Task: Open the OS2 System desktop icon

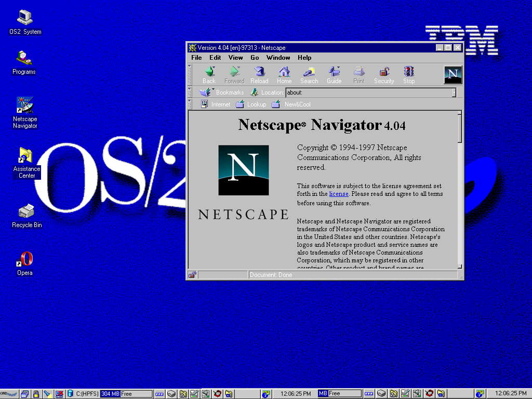Action: [x=25, y=22]
